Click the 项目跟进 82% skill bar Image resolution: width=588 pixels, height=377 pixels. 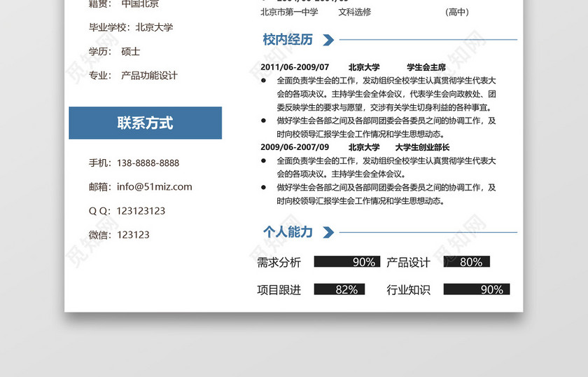[x=339, y=289]
